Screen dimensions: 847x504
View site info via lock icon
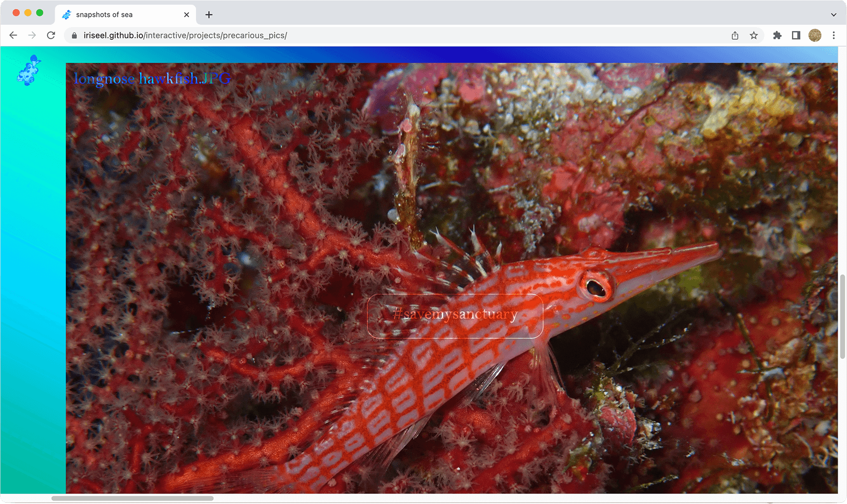click(74, 35)
